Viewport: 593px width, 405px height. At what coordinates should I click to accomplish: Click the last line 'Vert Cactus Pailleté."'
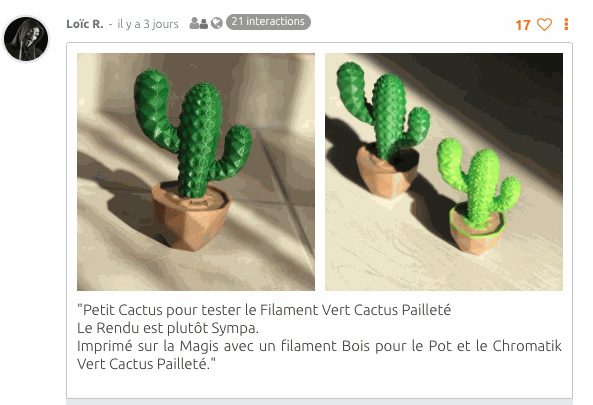(146, 364)
